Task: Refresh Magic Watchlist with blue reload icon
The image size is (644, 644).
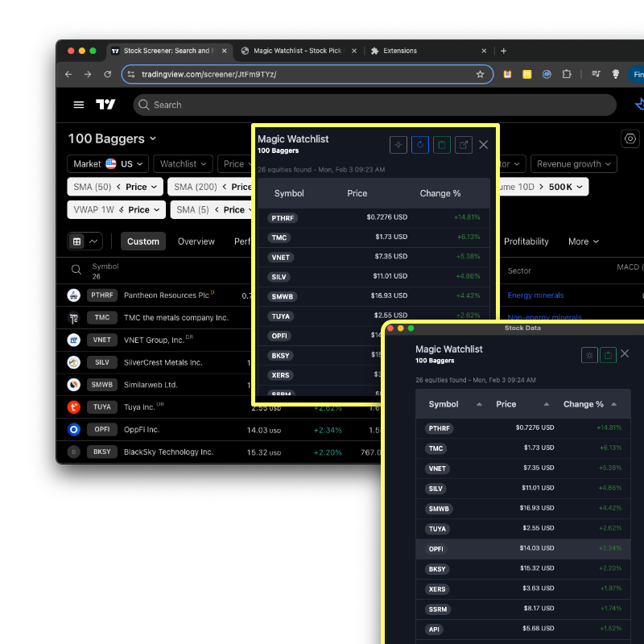Action: coord(420,144)
